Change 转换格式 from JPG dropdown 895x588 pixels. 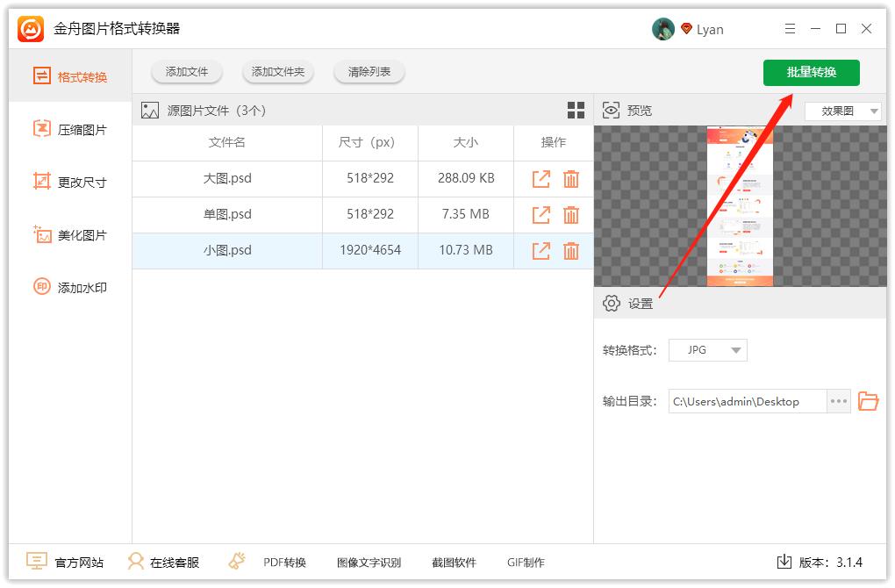(x=707, y=350)
